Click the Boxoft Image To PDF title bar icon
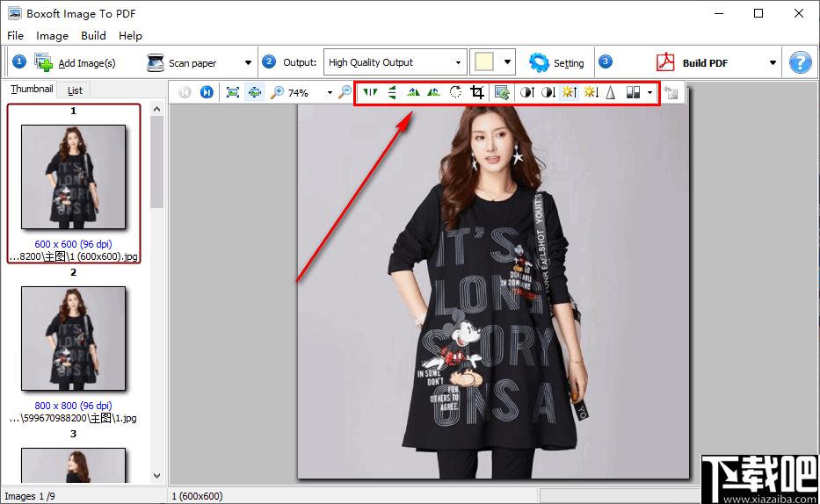The height and width of the screenshot is (504, 820). point(14,13)
